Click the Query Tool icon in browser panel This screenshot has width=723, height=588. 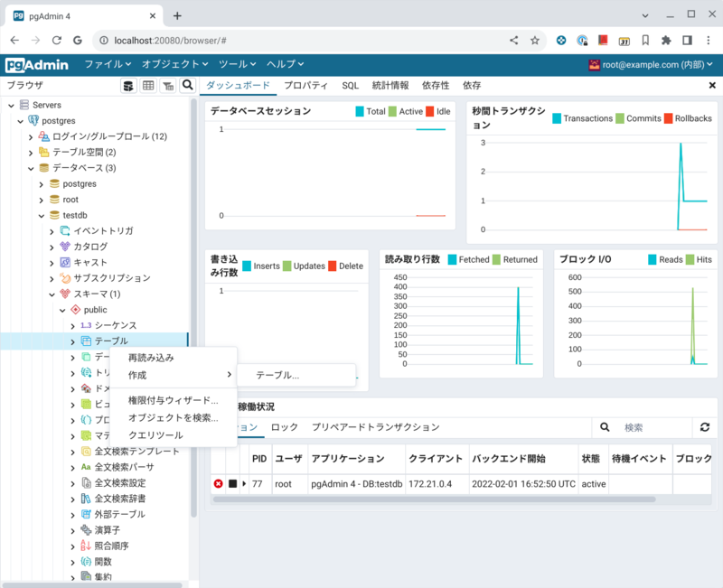point(129,86)
